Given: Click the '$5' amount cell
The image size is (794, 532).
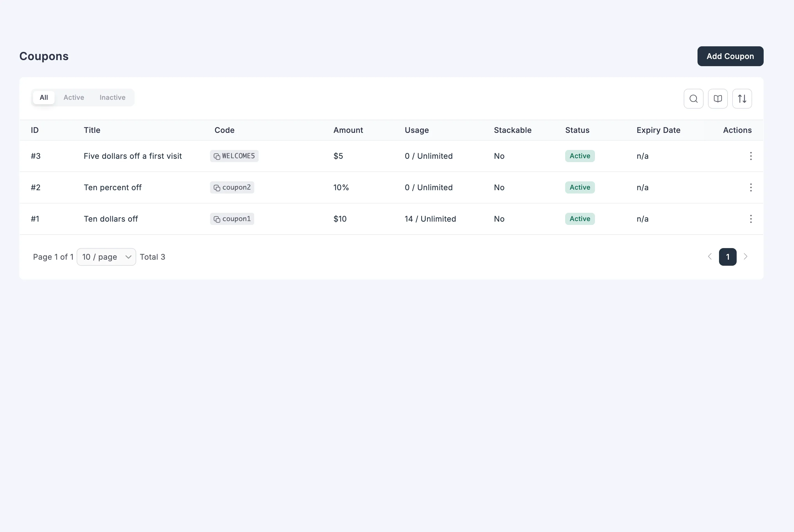Looking at the screenshot, I should 338,156.
